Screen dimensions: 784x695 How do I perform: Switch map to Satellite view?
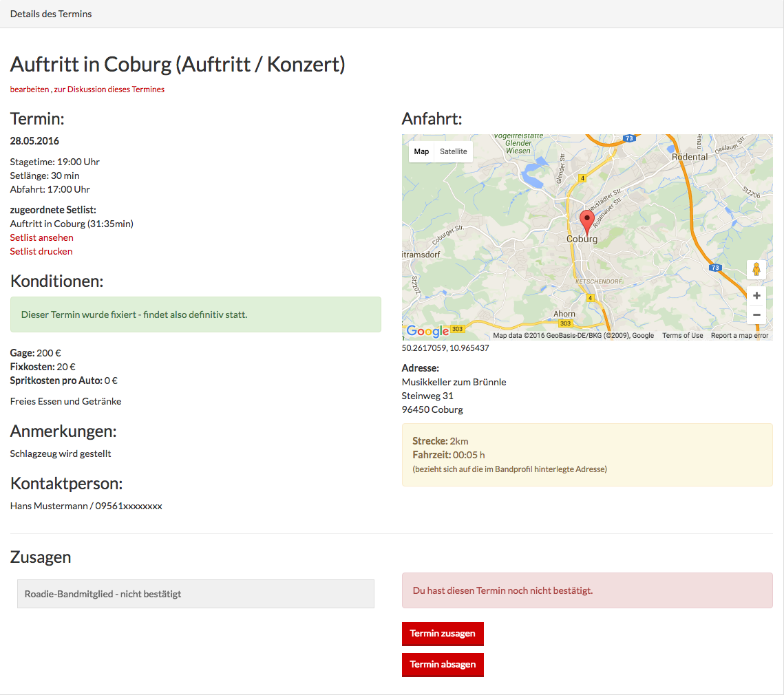click(x=453, y=151)
